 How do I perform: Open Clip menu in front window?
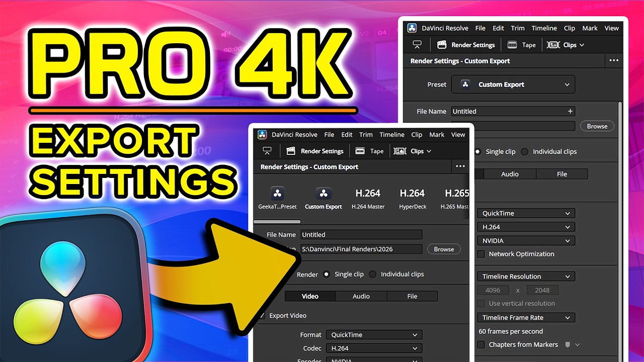click(417, 134)
